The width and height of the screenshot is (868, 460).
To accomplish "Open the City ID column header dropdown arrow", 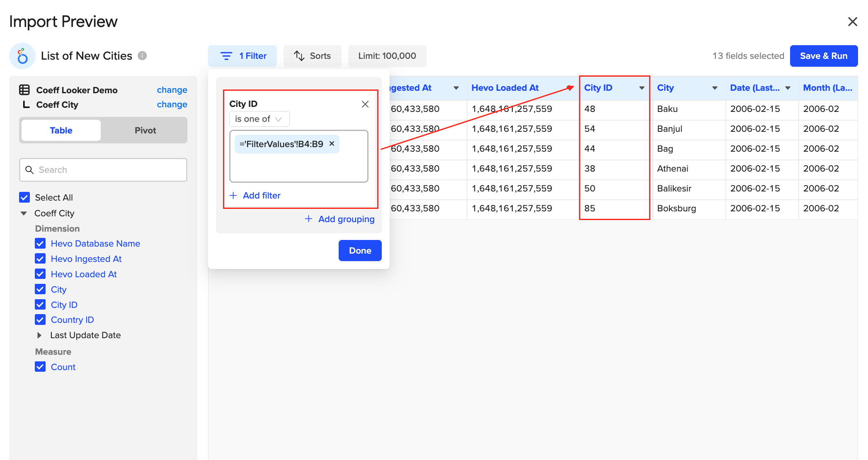I will click(x=642, y=88).
